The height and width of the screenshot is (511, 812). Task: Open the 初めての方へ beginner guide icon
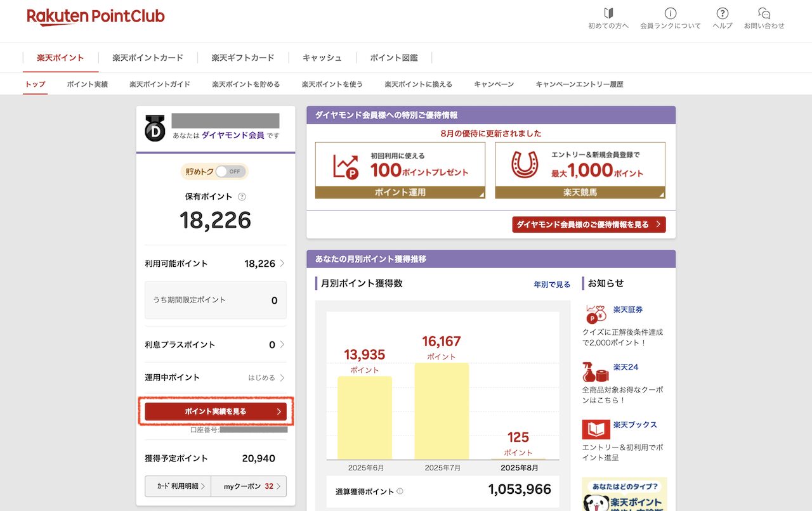coord(608,13)
